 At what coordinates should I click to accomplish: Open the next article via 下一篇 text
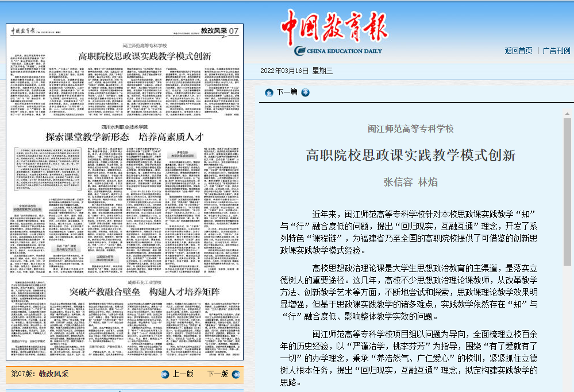click(287, 92)
